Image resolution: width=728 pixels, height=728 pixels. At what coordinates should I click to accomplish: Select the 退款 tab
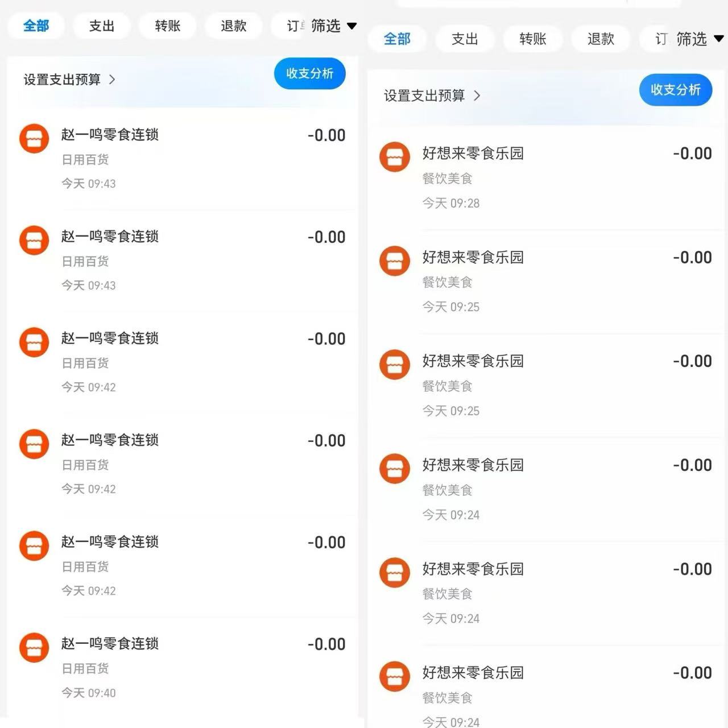233,26
